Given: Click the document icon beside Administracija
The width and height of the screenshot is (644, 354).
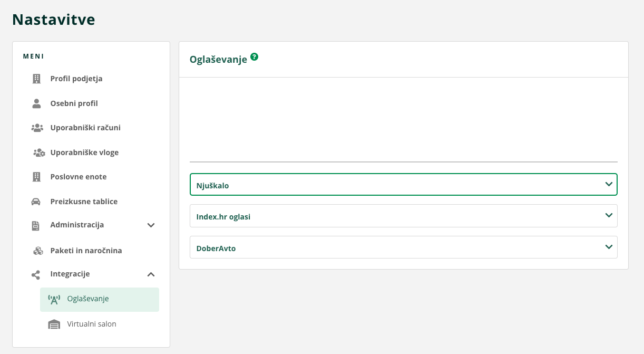Looking at the screenshot, I should 36,225.
